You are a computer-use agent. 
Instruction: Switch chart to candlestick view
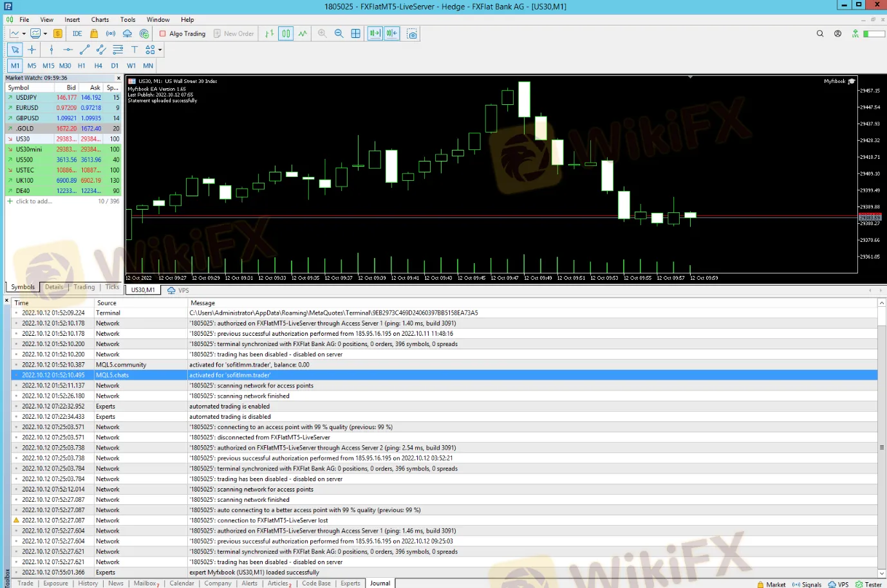pyautogui.click(x=286, y=33)
